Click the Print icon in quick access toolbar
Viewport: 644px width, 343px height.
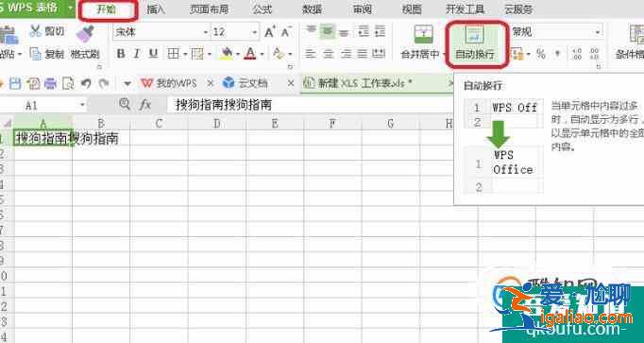(x=50, y=84)
